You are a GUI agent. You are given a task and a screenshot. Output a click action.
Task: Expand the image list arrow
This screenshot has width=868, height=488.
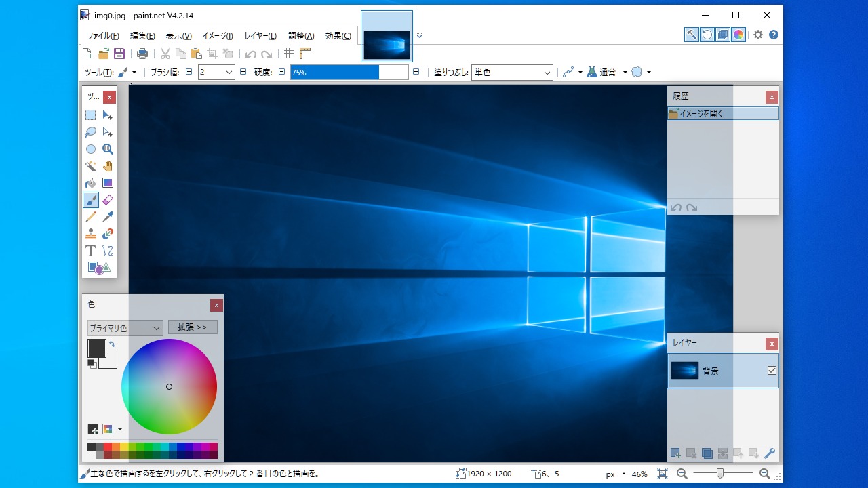[420, 35]
